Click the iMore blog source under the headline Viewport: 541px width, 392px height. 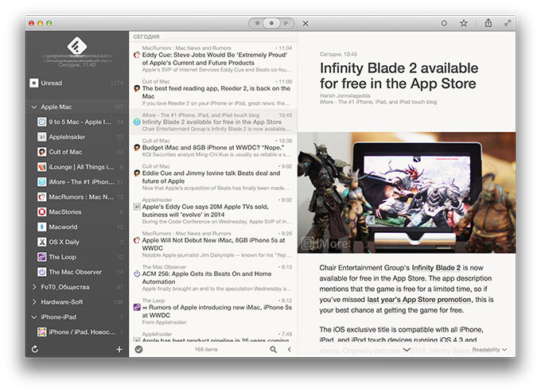pos(378,102)
